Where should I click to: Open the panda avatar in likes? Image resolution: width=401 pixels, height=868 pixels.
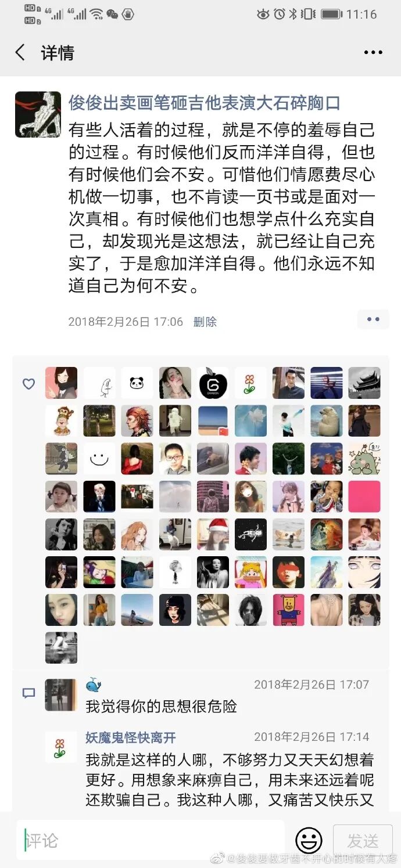(137, 383)
